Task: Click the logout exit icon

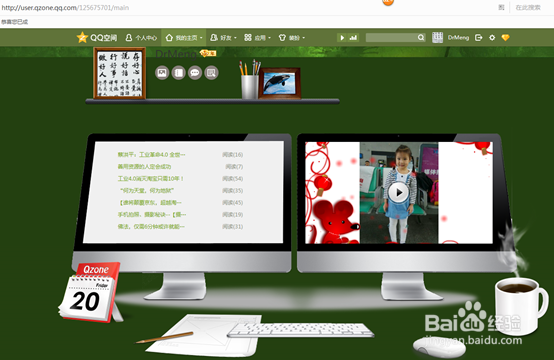Action: (479, 37)
